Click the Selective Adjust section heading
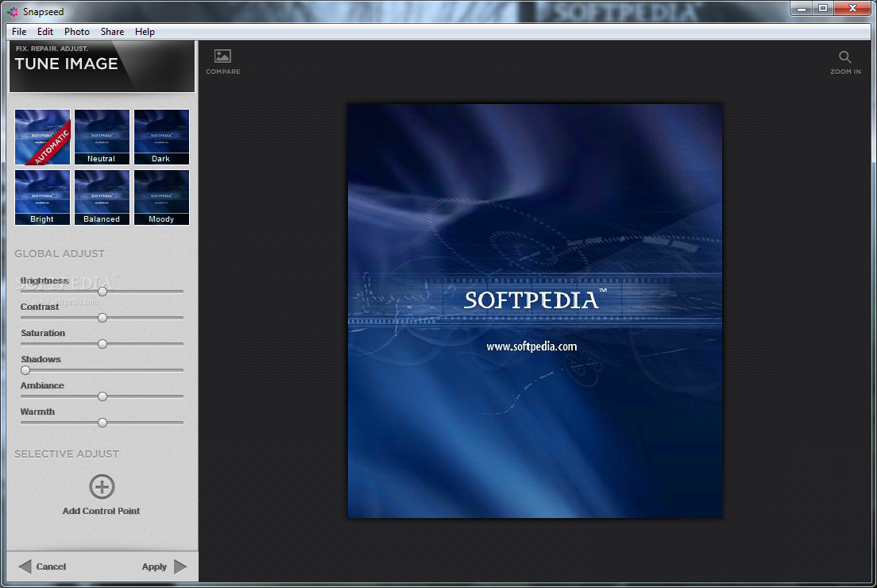This screenshot has width=877, height=588. (67, 455)
